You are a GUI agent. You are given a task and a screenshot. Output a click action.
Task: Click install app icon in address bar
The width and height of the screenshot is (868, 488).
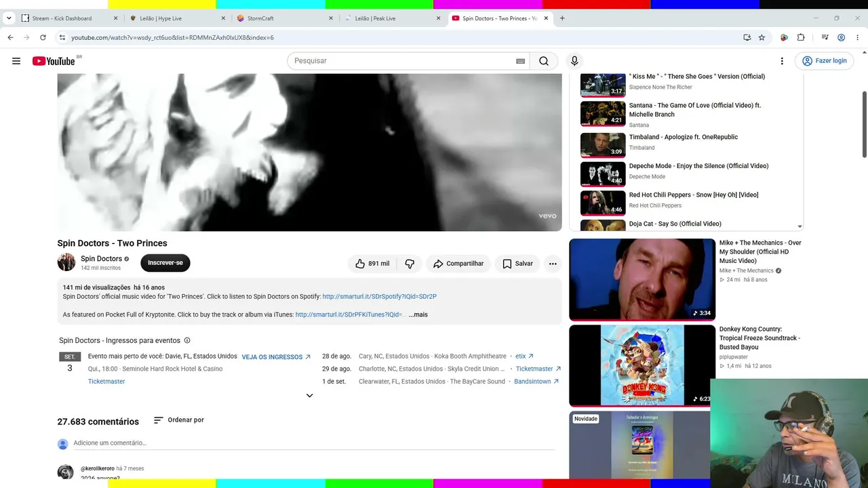pyautogui.click(x=747, y=37)
